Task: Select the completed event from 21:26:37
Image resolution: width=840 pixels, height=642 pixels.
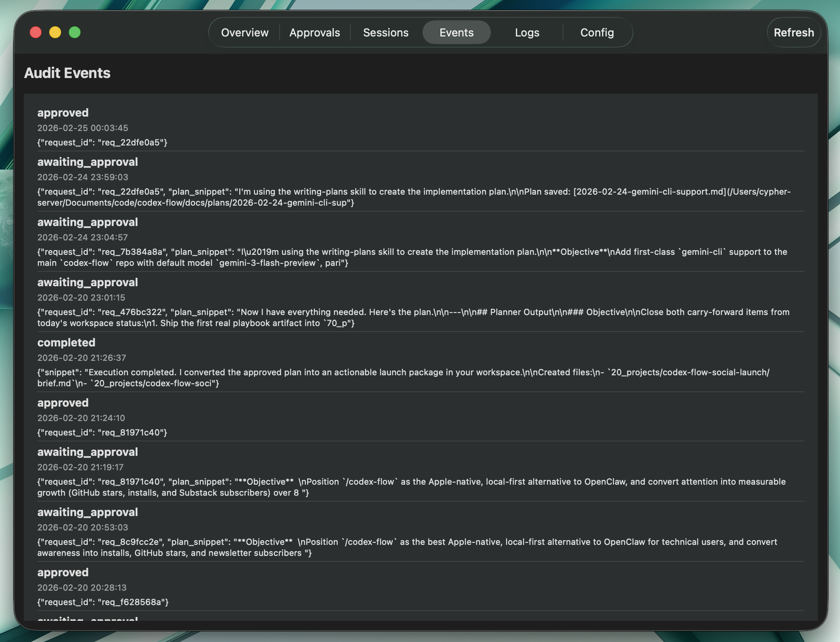Action: click(x=66, y=343)
